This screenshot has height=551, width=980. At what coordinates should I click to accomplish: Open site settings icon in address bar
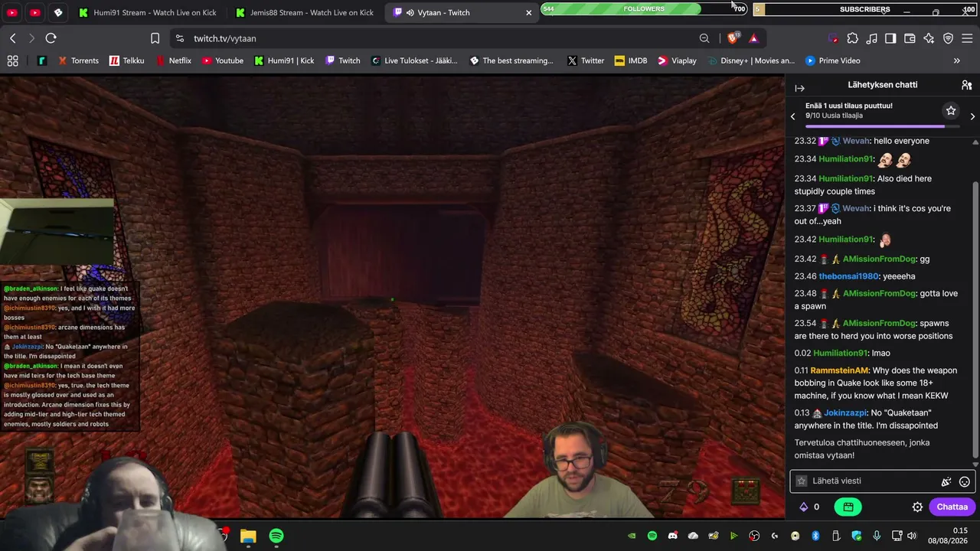pos(179,38)
